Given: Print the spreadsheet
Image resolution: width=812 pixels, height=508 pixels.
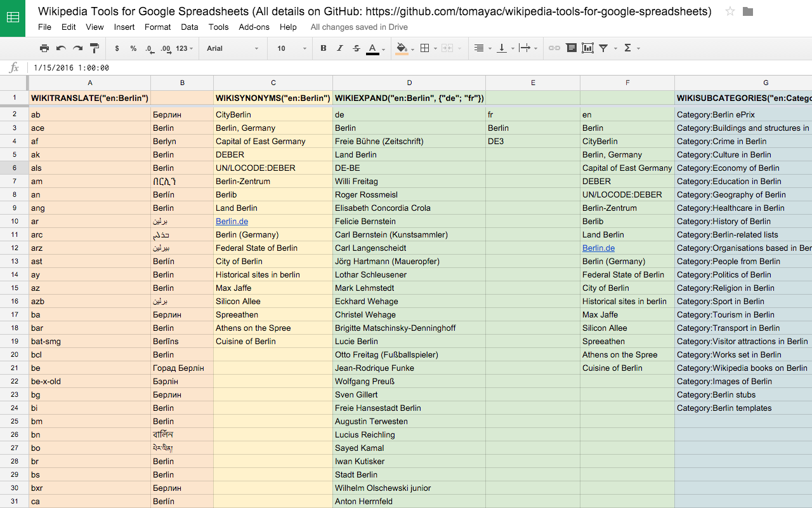Looking at the screenshot, I should (x=44, y=48).
